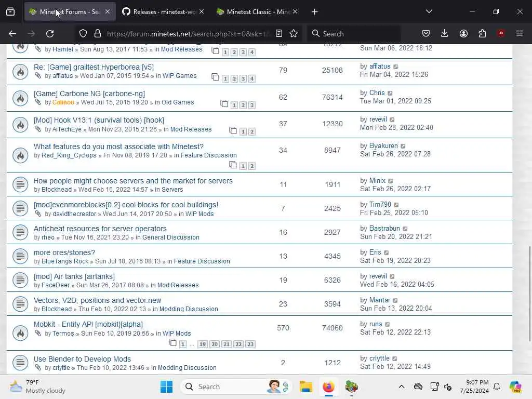532x399 pixels.
Task: Click the address bar URL field
Action: [188, 34]
